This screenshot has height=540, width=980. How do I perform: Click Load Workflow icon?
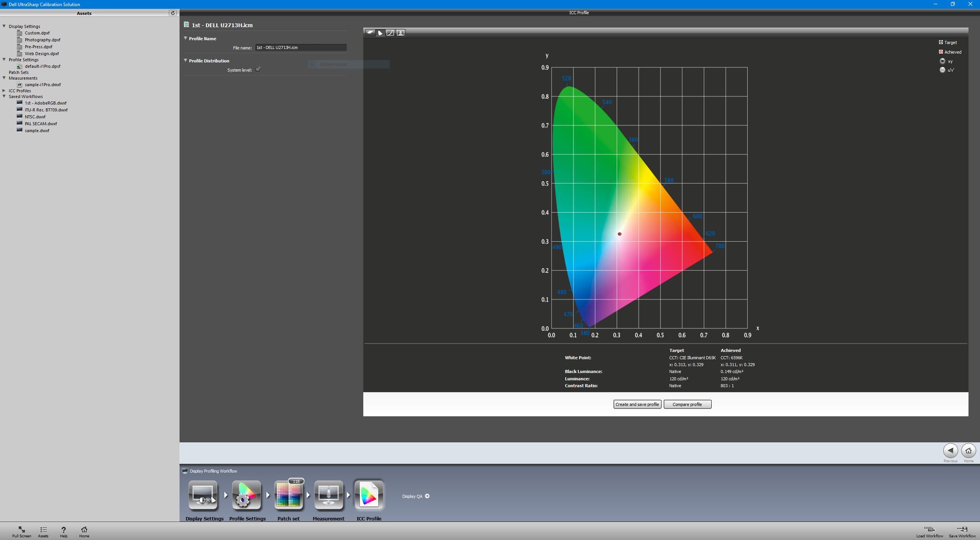[929, 529]
